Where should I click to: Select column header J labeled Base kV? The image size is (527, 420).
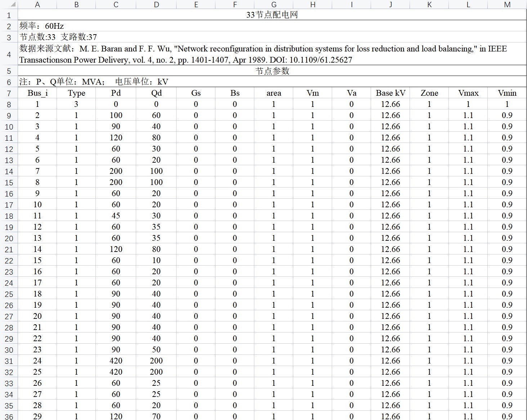point(390,5)
